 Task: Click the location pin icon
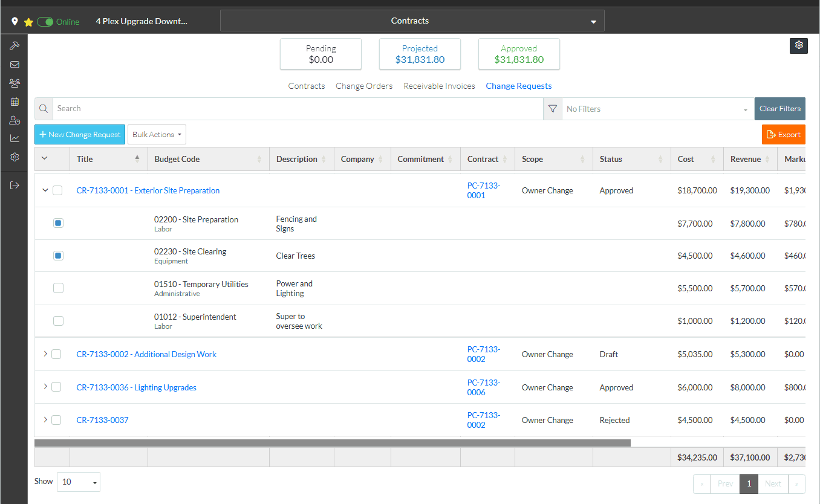tap(15, 22)
